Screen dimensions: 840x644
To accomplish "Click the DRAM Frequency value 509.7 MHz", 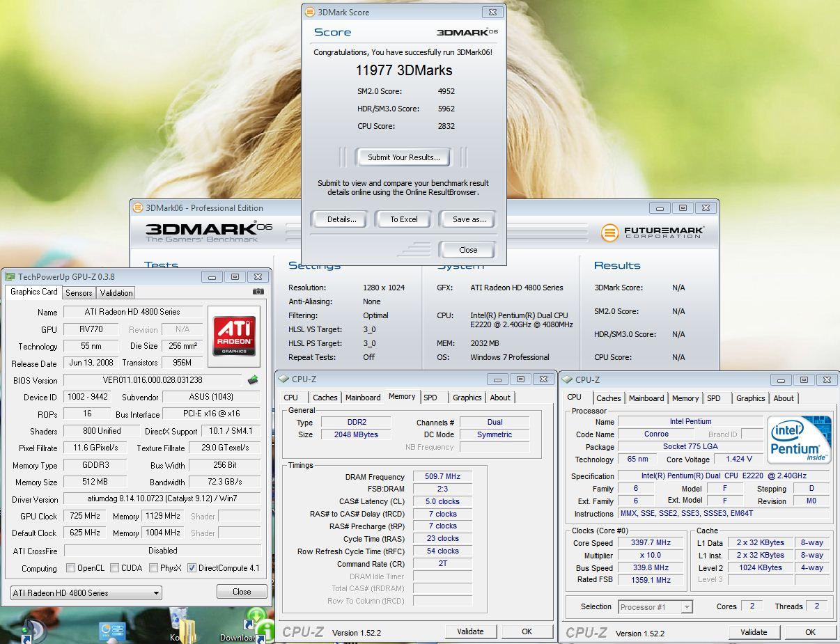I will (442, 477).
